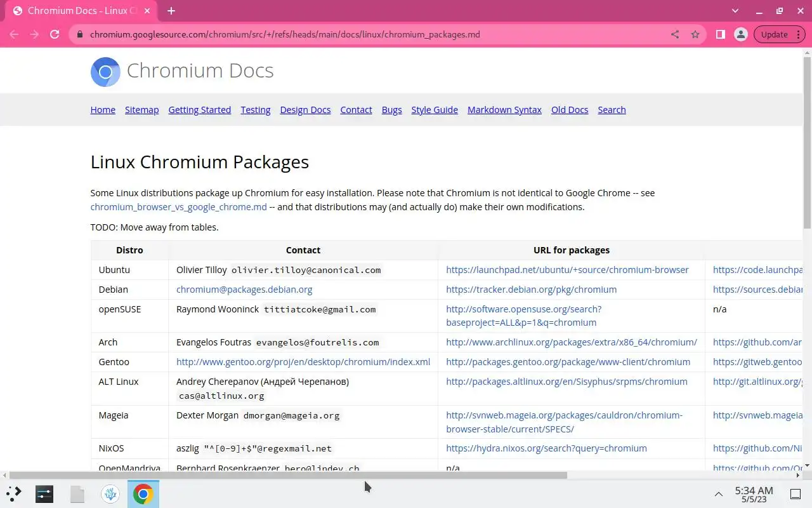Screen dimensions: 812x508
Task: Open the side panel icon
Action: coord(721,34)
